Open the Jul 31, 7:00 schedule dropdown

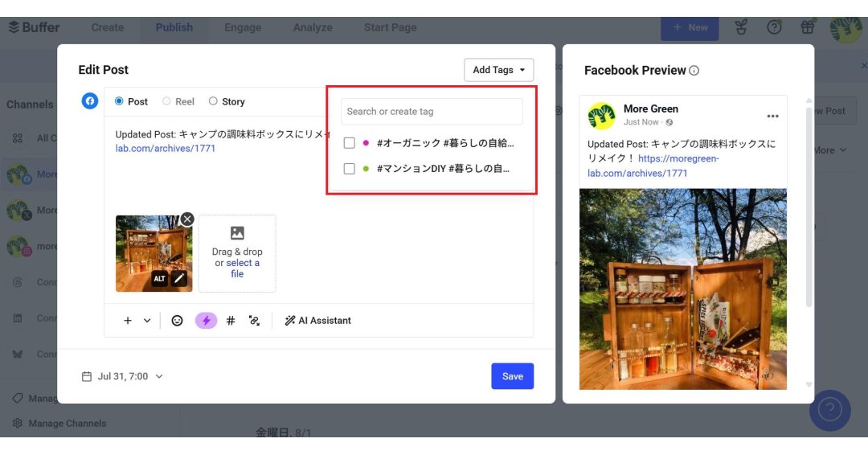click(x=123, y=376)
